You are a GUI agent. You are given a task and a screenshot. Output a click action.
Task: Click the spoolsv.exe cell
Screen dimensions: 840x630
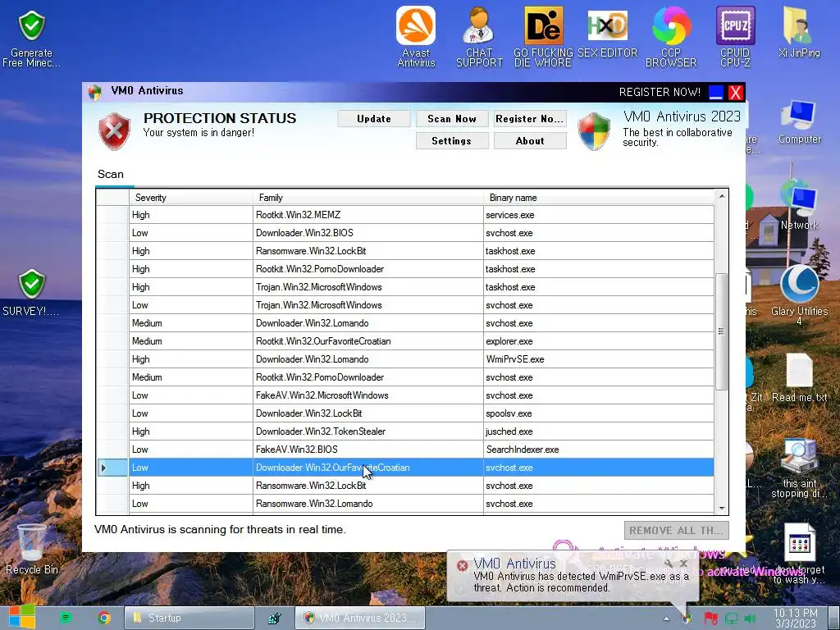(598, 413)
